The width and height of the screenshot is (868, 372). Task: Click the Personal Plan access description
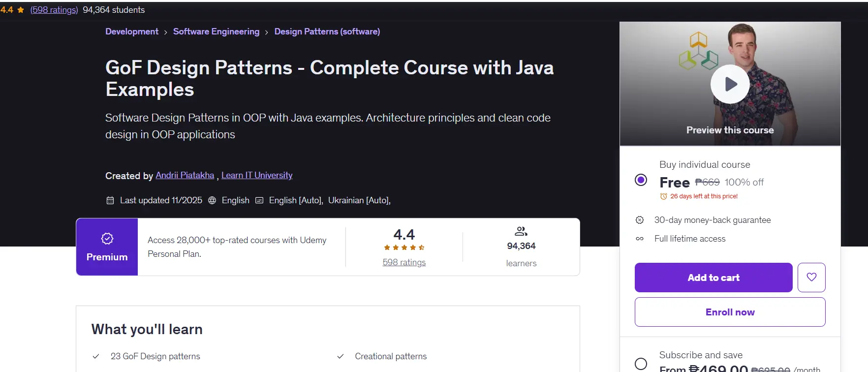(237, 247)
